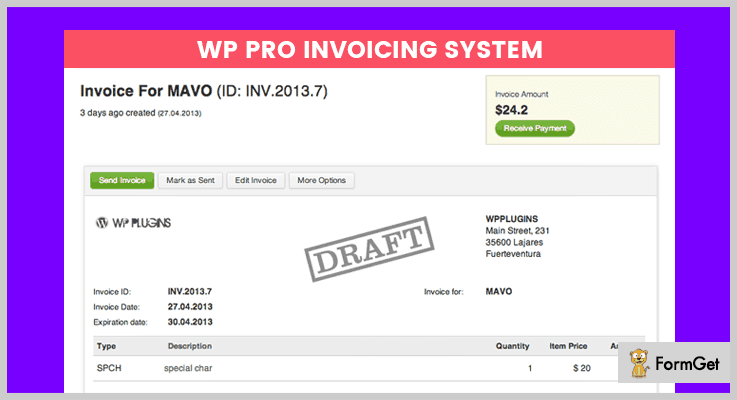Screen dimensions: 737x400
Task: Click the 'special char' description cell
Action: pyautogui.click(x=188, y=368)
